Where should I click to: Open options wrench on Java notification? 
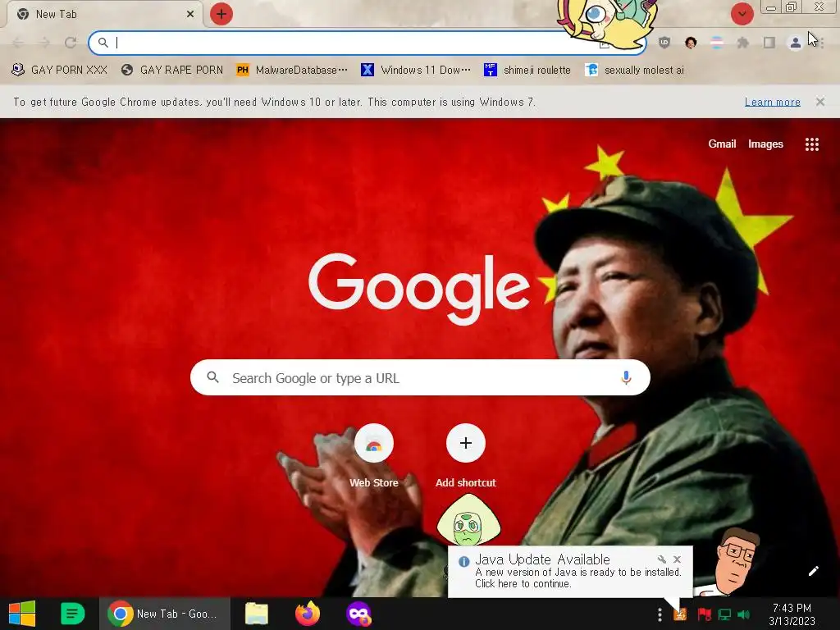(x=662, y=559)
